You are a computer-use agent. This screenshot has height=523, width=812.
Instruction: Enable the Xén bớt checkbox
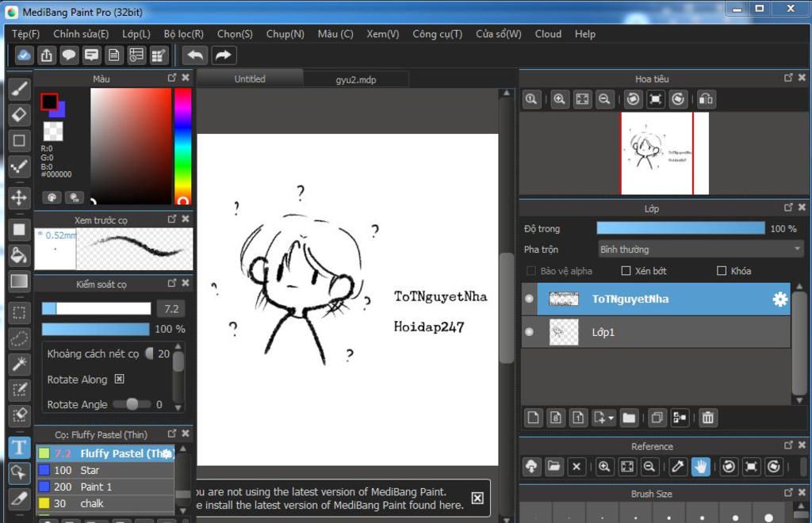pos(626,270)
